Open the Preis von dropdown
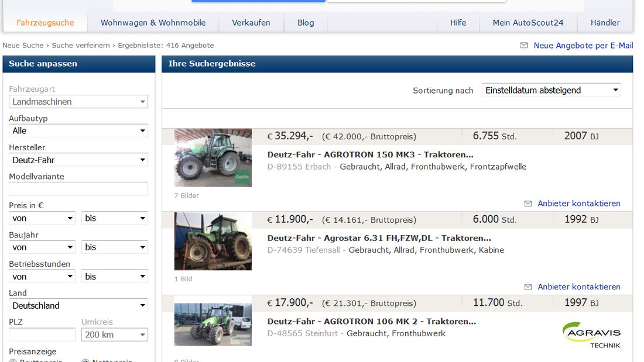Image resolution: width=644 pixels, height=362 pixels. [42, 218]
